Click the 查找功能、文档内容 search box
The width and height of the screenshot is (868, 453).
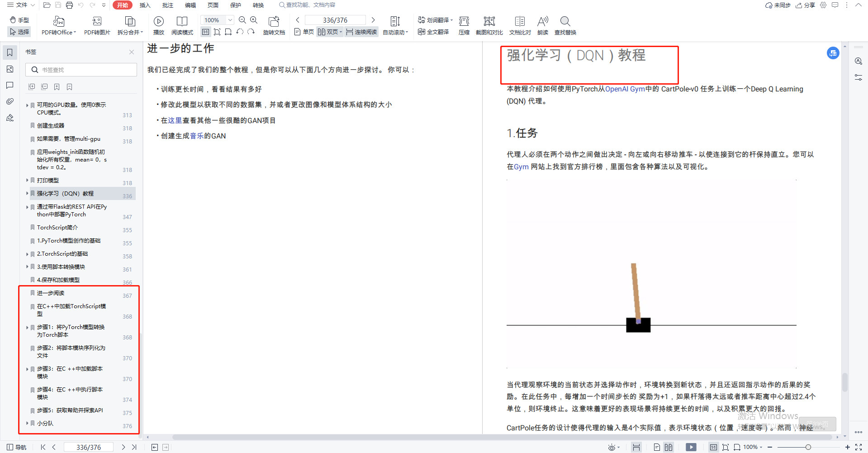(x=308, y=5)
